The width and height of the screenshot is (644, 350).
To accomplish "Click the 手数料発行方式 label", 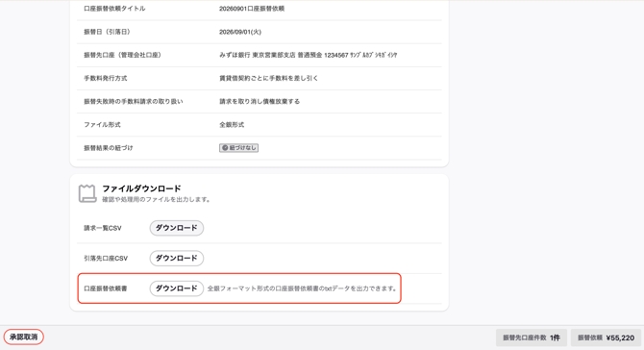I will (106, 78).
